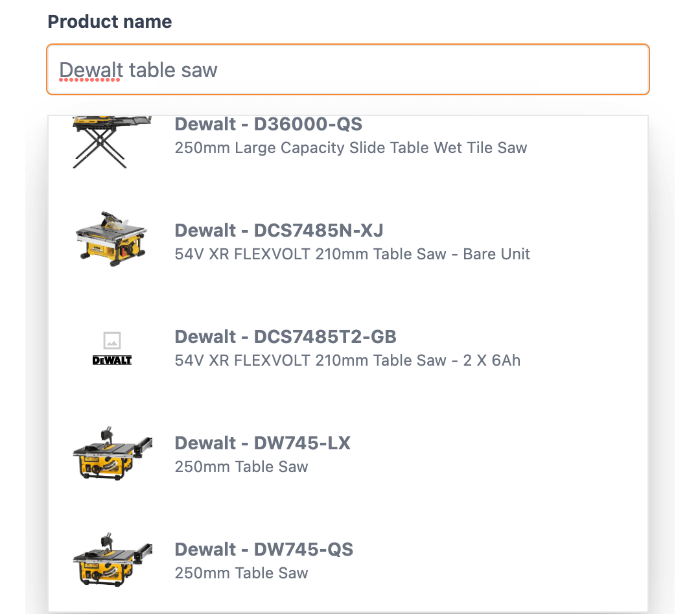Click 250mm Table Saw text under DW745-LX
Screen dimensions: 700x614
tap(241, 467)
